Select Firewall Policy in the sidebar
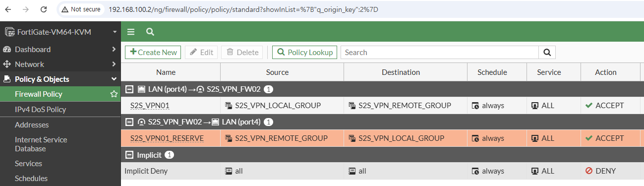644x186 pixels. 39,94
